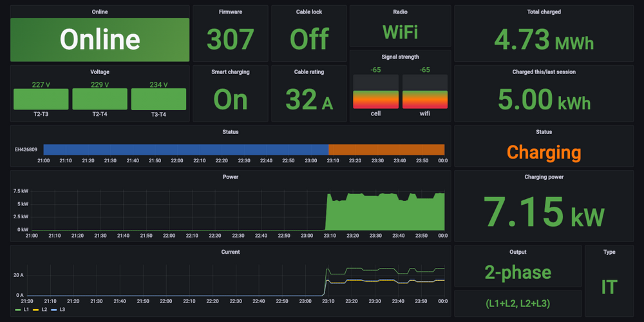Click the orange Charging status text
644x322 pixels.
(544, 153)
